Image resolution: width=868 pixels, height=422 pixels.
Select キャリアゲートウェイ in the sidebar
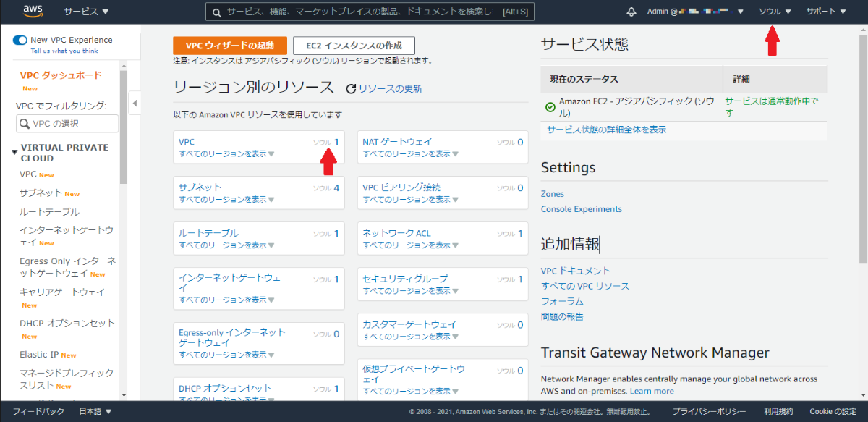coord(62,292)
